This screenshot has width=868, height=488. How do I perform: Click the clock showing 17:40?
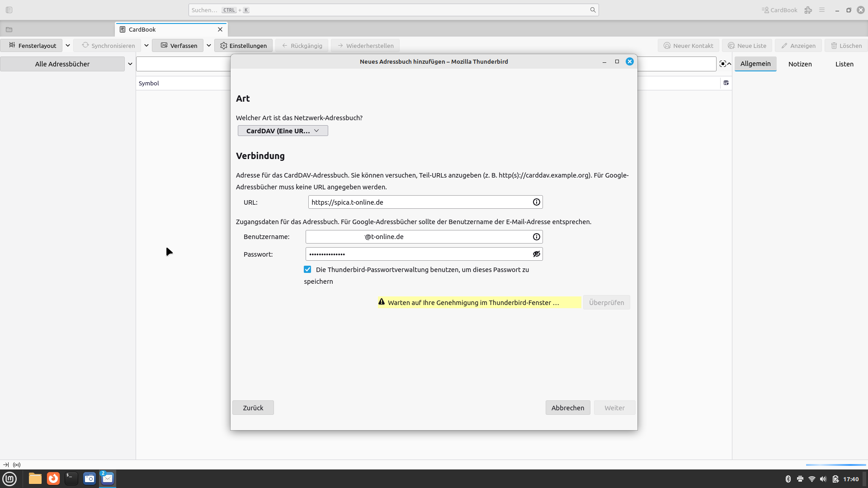click(x=851, y=479)
